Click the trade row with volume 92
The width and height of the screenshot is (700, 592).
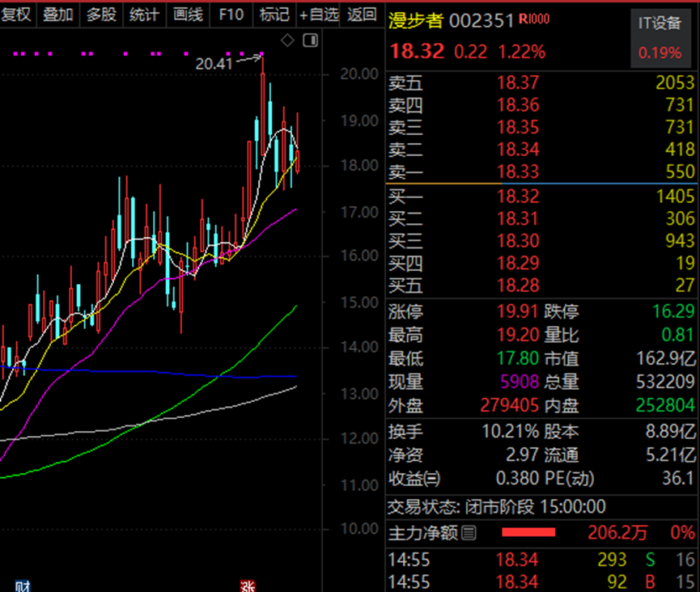(x=541, y=581)
